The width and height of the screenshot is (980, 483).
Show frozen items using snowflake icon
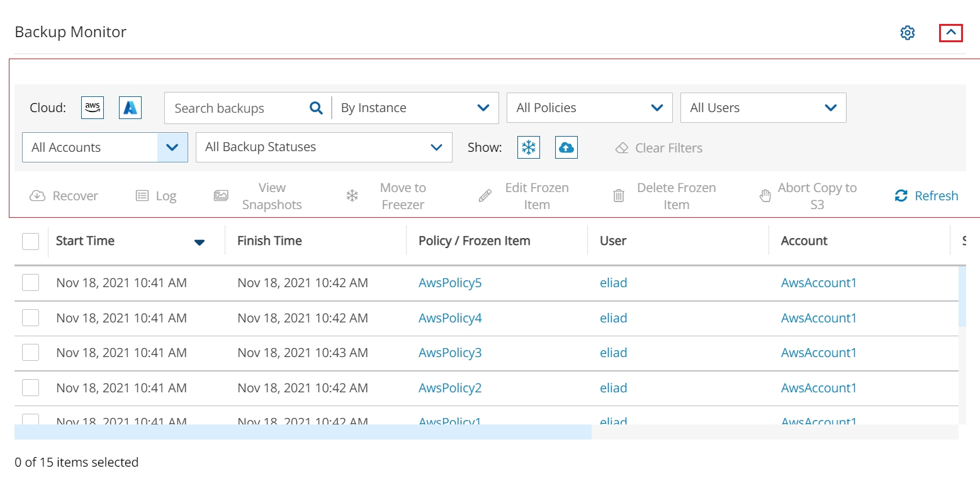pos(529,147)
